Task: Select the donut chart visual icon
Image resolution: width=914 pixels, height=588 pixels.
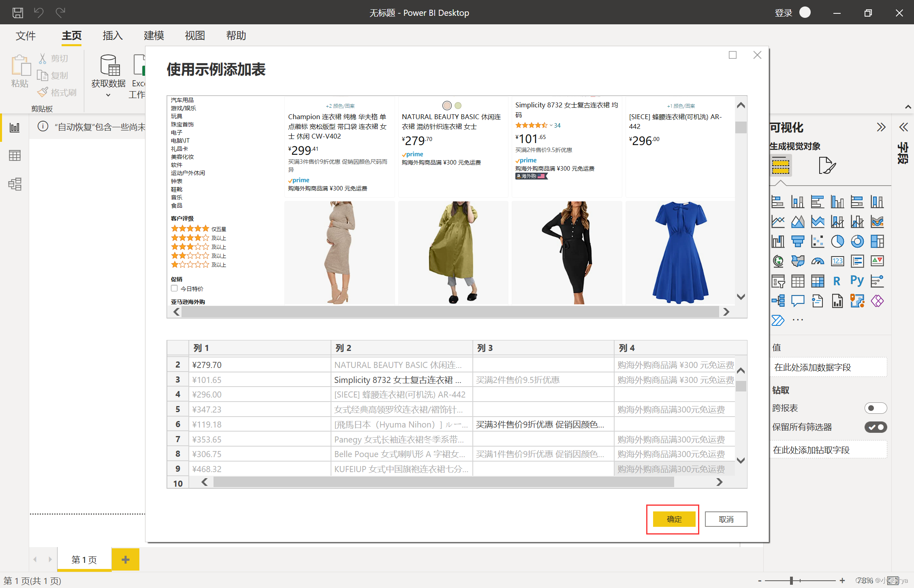Action: click(857, 242)
